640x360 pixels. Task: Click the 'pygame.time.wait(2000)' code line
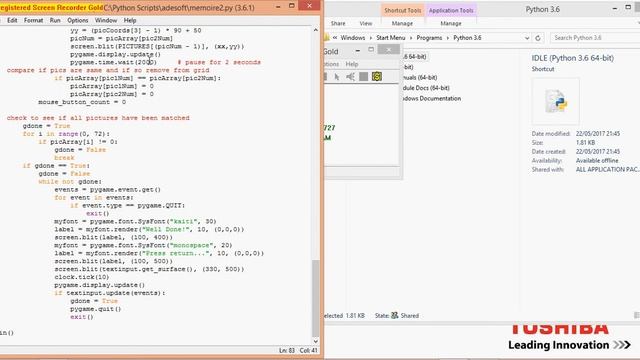[x=113, y=62]
